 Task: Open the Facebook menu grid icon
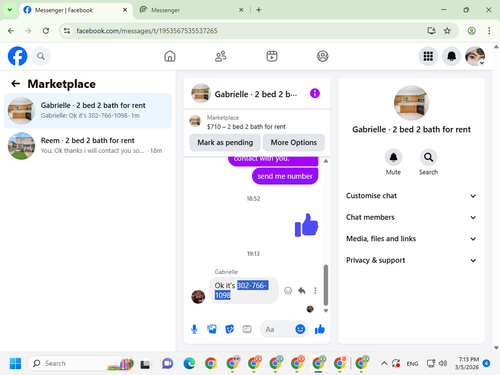pos(428,56)
